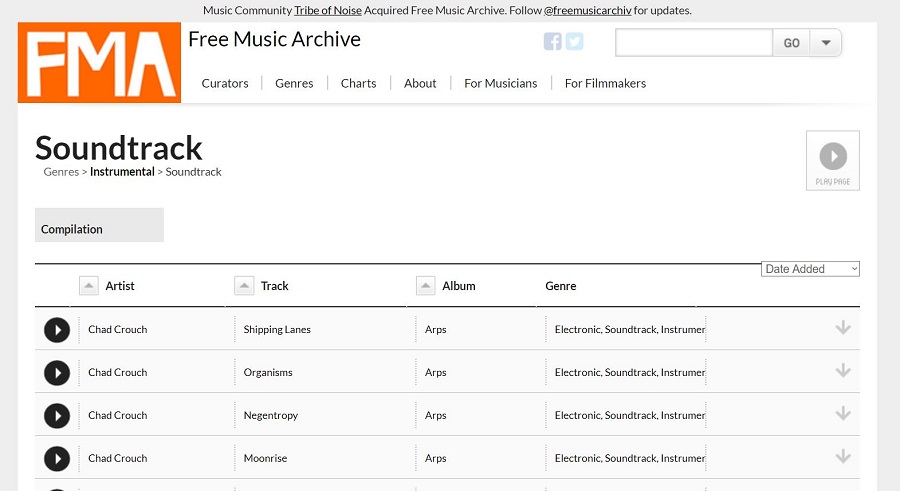900x491 pixels.
Task: Open Arps album in Moonrise row
Action: pyautogui.click(x=436, y=458)
